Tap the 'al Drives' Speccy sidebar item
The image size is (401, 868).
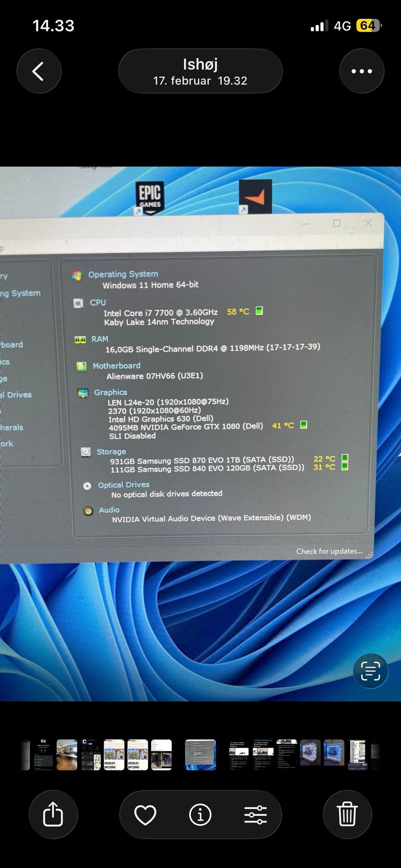pos(16,395)
